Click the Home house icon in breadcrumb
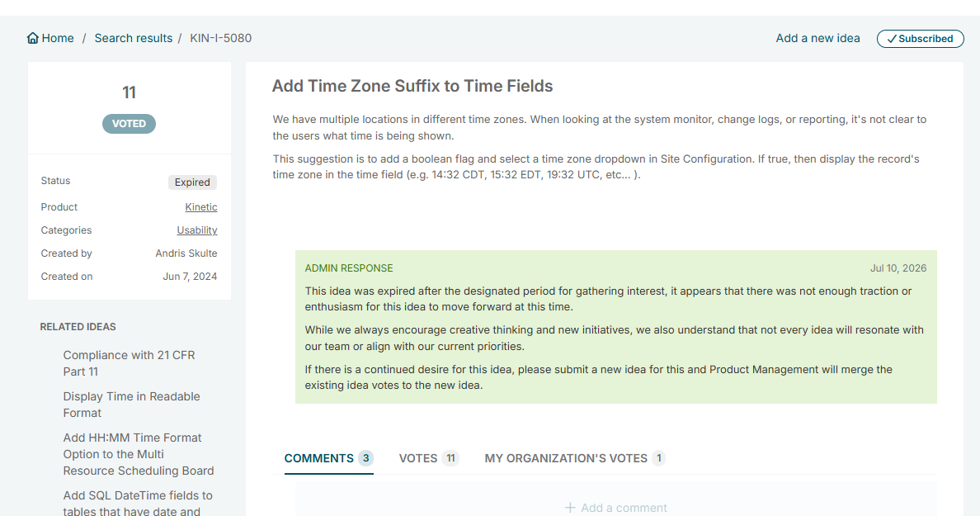Viewport: 980px width, 516px height. pyautogui.click(x=33, y=38)
